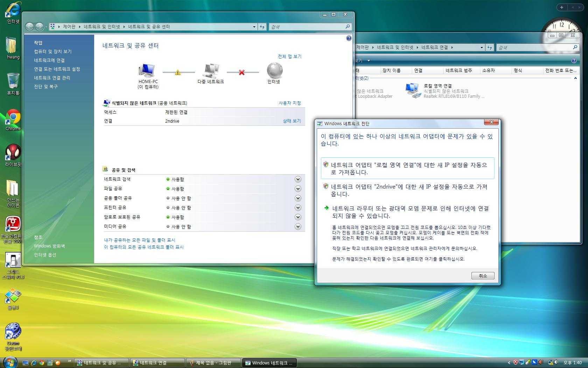The width and height of the screenshot is (588, 368).
Task: Click search box in Network Connections window
Action: tap(537, 47)
